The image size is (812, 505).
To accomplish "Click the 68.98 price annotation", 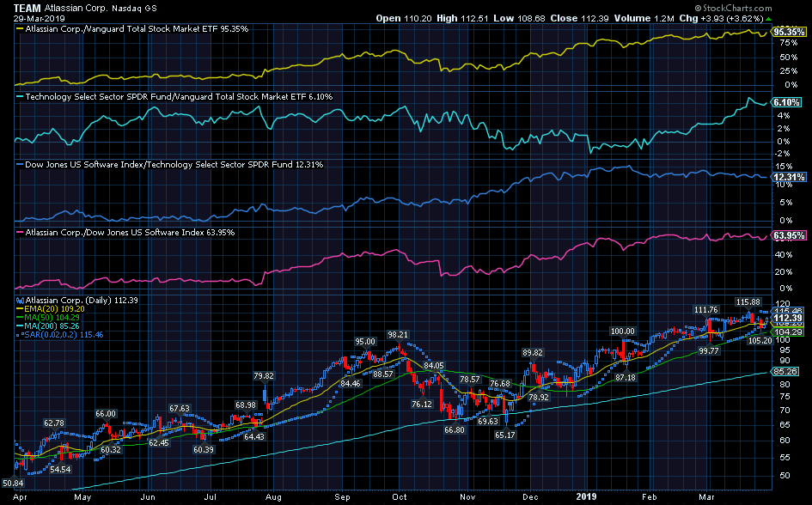I will [x=246, y=405].
